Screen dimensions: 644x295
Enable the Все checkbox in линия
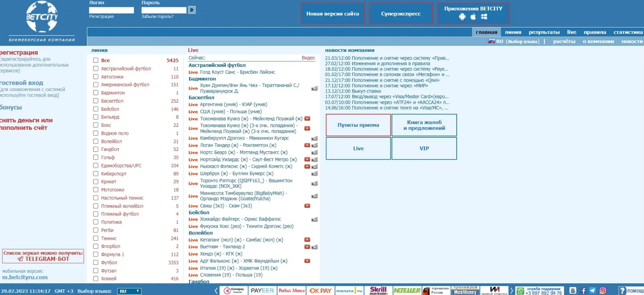96,60
